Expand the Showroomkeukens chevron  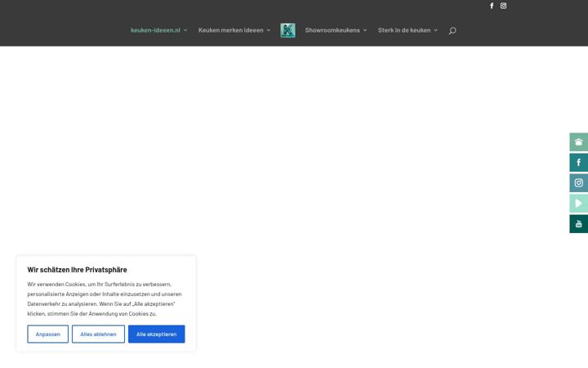[365, 30]
